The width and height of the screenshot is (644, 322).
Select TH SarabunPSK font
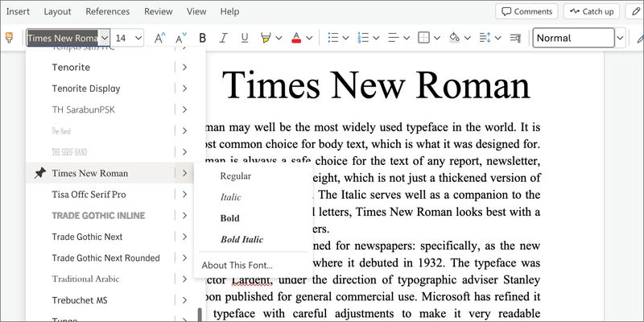[84, 109]
